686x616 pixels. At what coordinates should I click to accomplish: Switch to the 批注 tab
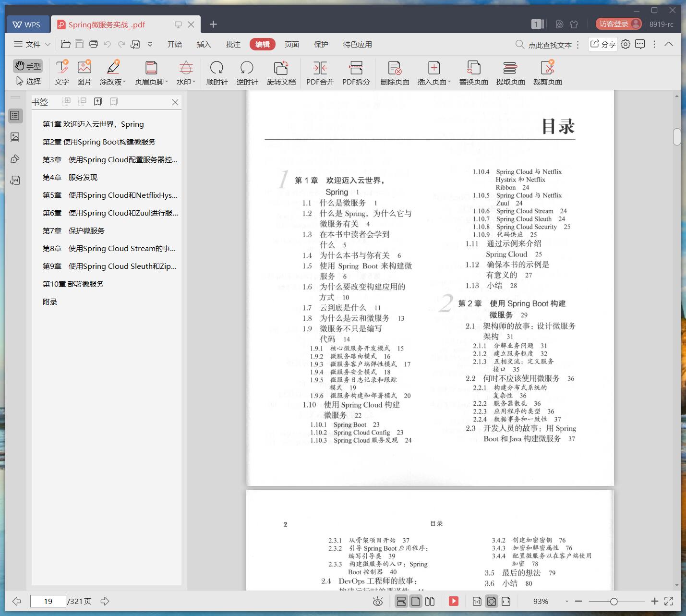(233, 44)
